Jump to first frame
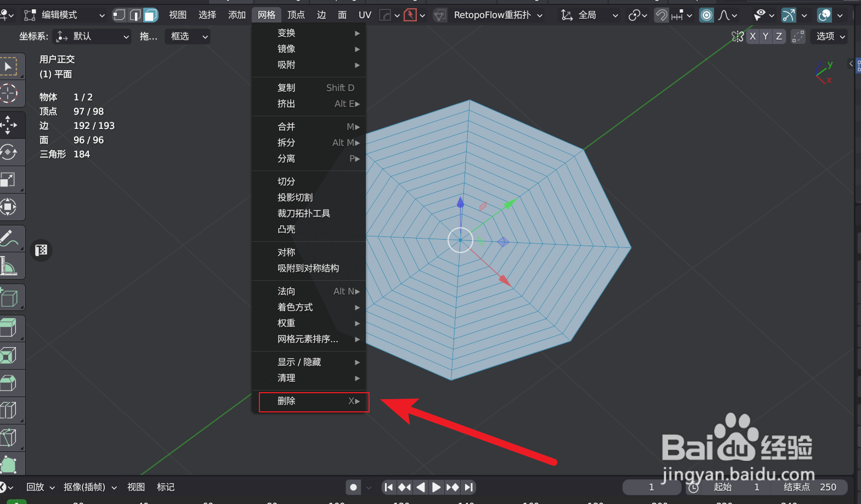The width and height of the screenshot is (861, 504). click(389, 487)
